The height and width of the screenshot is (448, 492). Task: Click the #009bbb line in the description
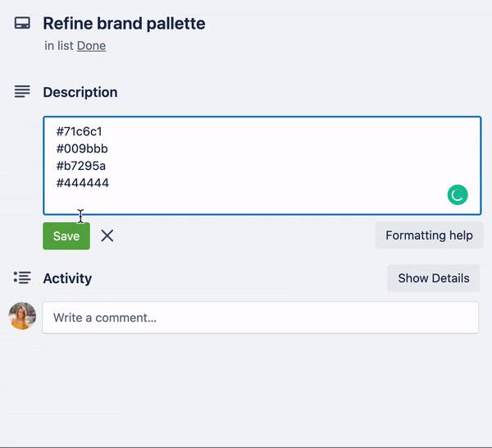[x=82, y=149]
